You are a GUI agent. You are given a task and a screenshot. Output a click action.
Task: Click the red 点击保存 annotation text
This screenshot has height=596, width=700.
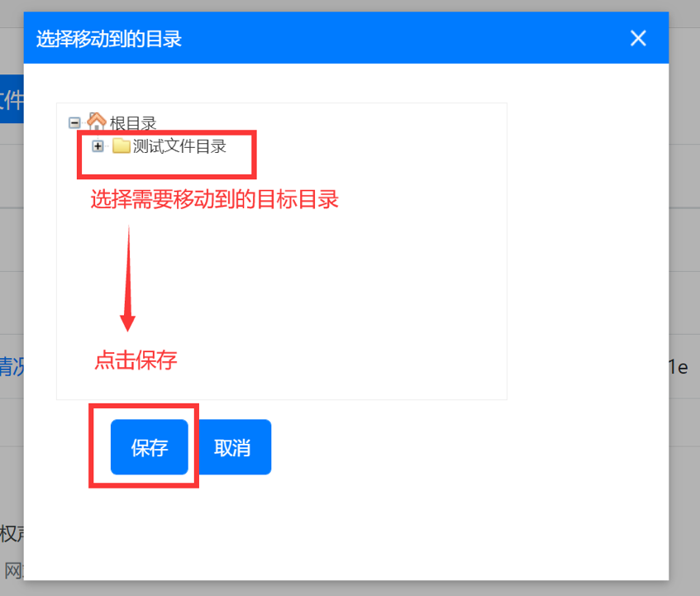(136, 360)
